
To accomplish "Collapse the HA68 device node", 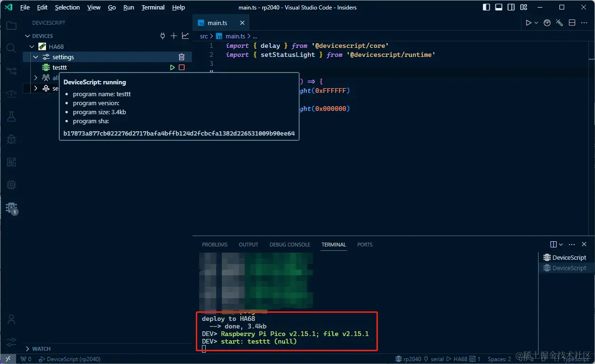I will pos(32,46).
